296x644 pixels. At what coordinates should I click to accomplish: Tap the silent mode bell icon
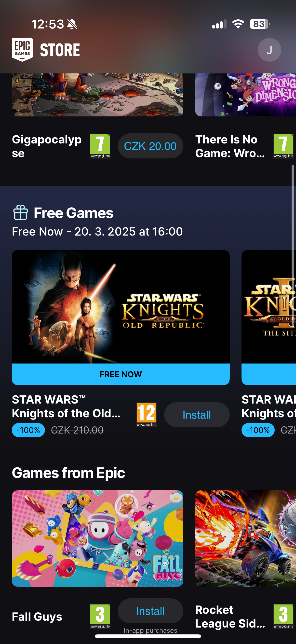point(72,24)
